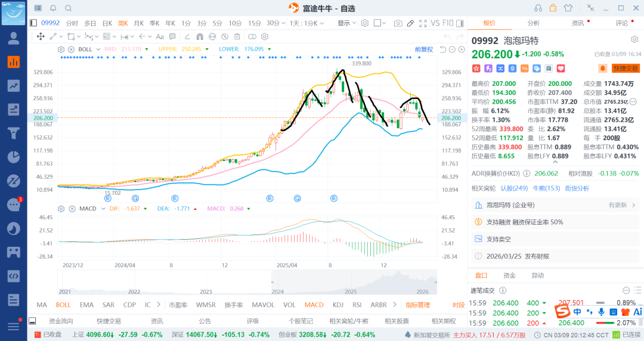Open the screenshot camera tool
644x341 pixels.
click(x=398, y=23)
